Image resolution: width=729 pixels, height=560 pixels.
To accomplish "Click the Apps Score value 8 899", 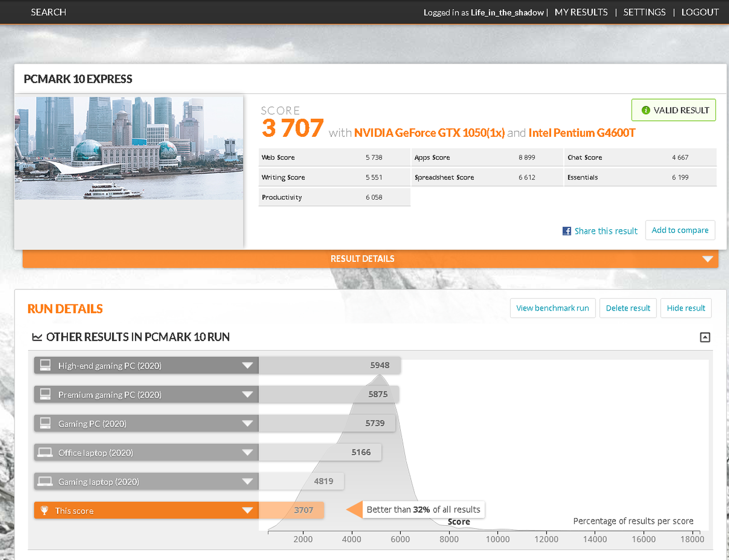I will [x=527, y=158].
